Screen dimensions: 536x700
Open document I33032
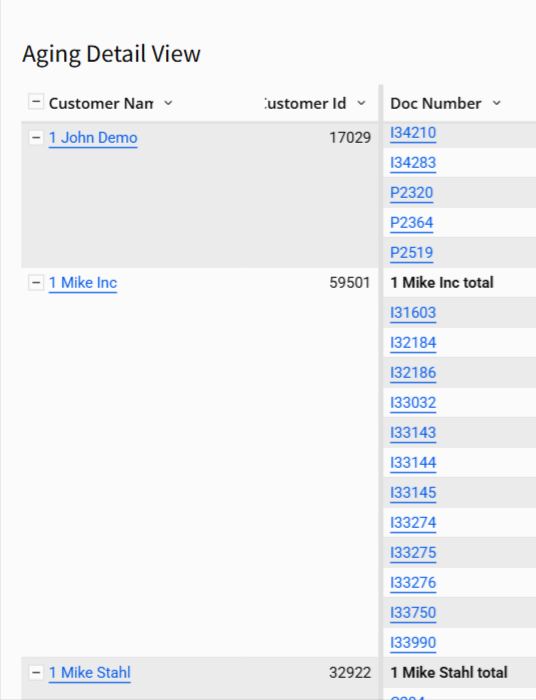[x=413, y=402]
